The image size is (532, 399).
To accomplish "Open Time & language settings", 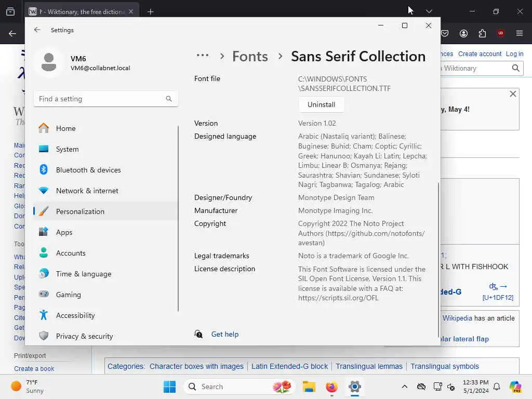I will coord(105,274).
